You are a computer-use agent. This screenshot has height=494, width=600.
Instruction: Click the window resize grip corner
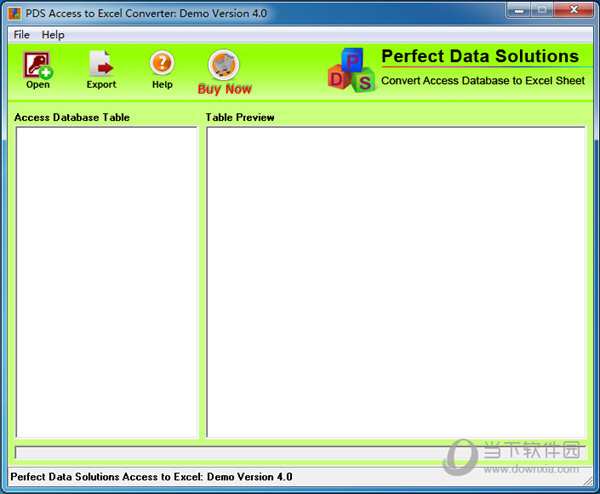[587, 481]
